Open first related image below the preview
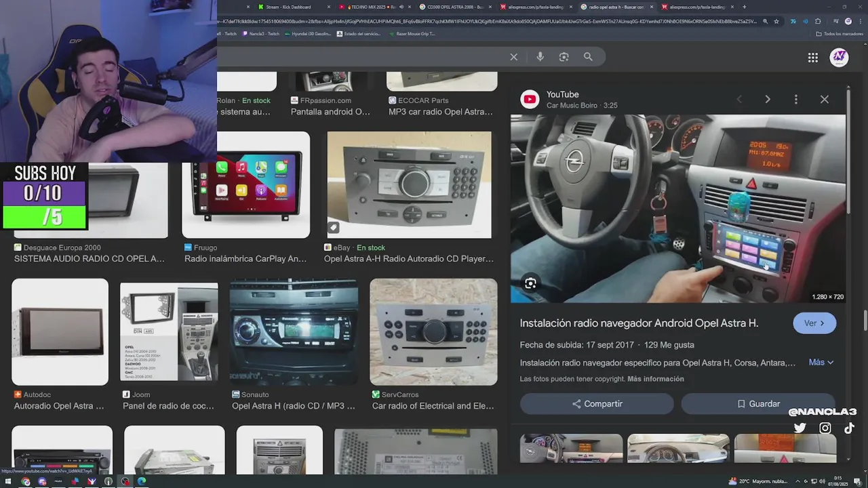This screenshot has height=488, width=868. 571,449
